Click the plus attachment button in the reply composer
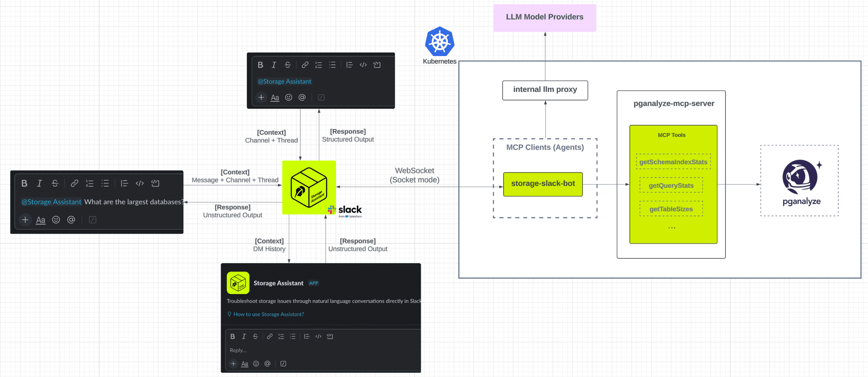Viewport: 868px width, 377px height. (233, 363)
